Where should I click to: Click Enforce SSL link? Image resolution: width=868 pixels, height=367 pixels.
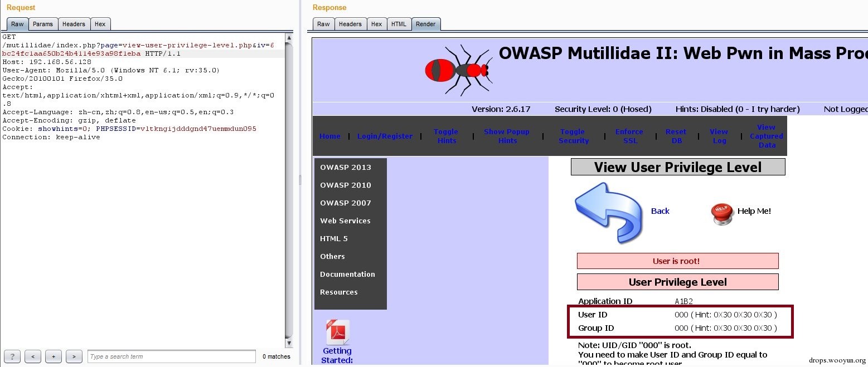[x=629, y=136]
